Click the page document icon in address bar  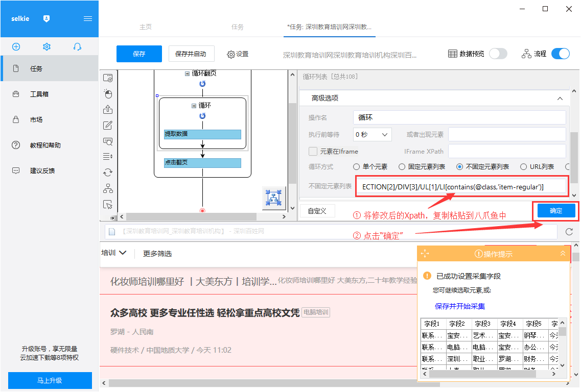click(111, 232)
